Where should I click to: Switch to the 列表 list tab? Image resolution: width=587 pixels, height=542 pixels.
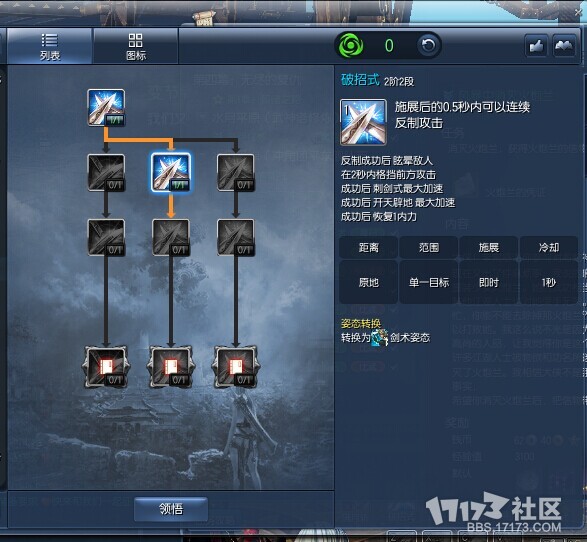(x=49, y=46)
